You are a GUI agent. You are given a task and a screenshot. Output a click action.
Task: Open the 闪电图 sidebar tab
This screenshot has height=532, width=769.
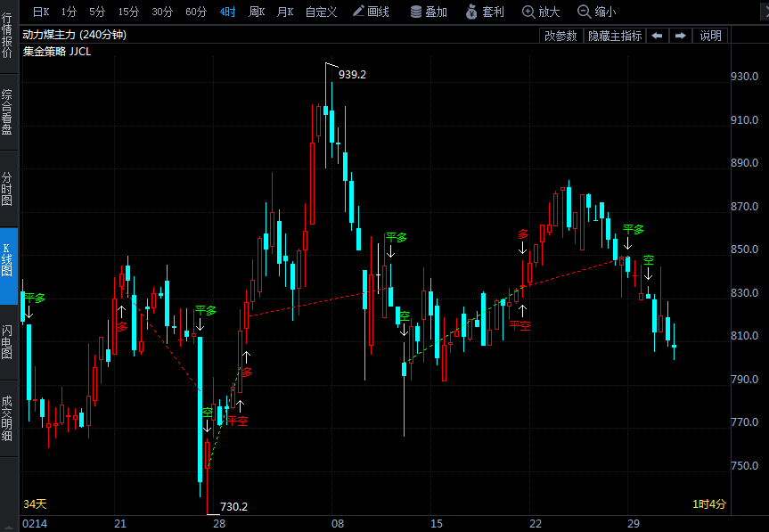coord(8,340)
